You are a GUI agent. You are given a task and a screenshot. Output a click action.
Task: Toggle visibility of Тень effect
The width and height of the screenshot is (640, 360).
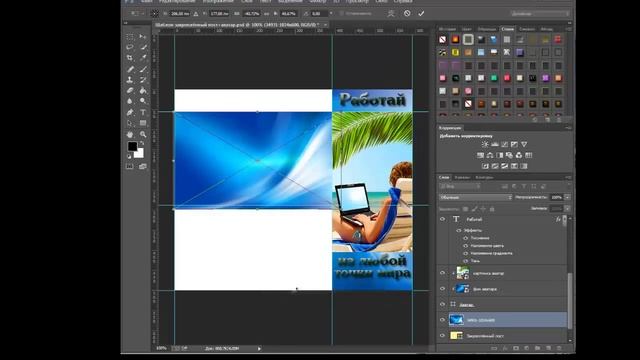pyautogui.click(x=465, y=261)
